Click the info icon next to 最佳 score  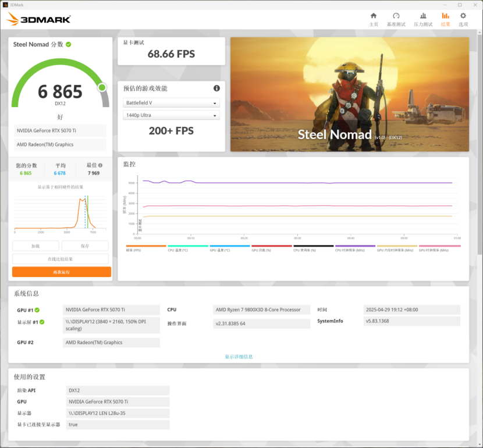[101, 165]
